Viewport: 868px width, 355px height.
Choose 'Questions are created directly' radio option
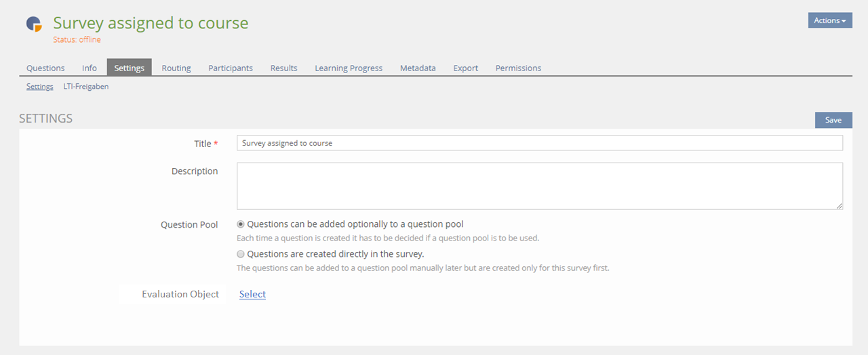coord(241,255)
